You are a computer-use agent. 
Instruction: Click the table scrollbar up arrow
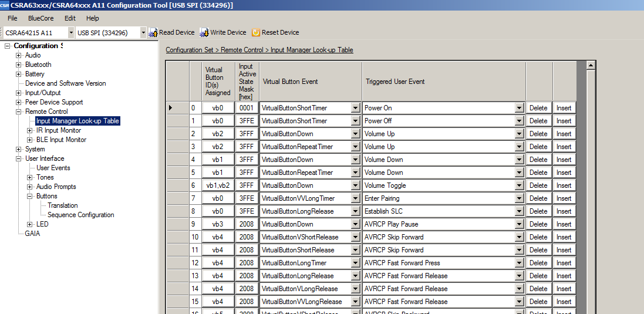[x=591, y=65]
